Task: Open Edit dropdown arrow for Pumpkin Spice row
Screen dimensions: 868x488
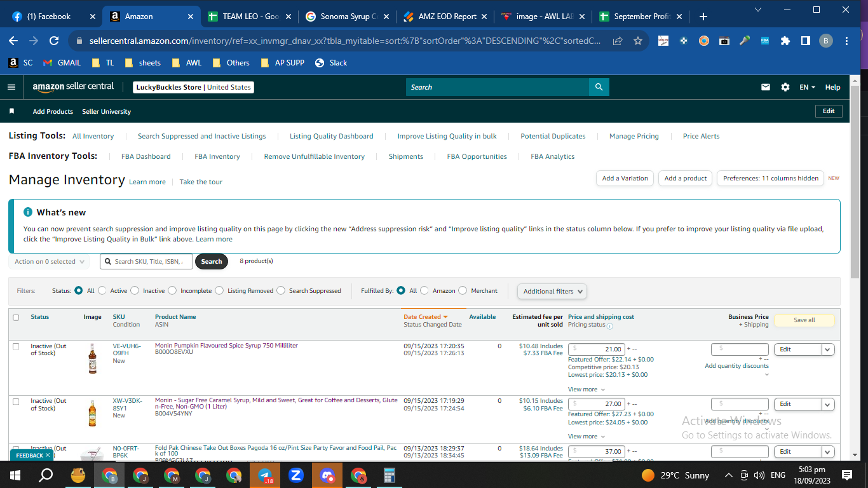Action: [827, 349]
